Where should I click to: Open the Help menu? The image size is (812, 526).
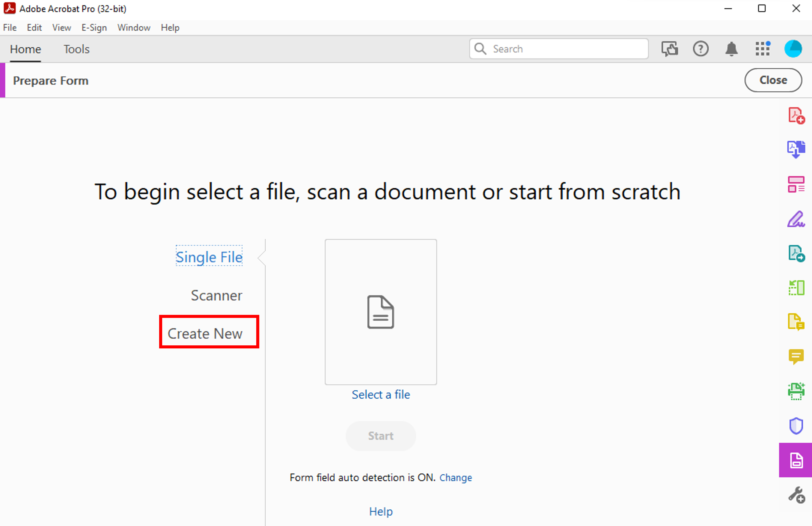(170, 28)
